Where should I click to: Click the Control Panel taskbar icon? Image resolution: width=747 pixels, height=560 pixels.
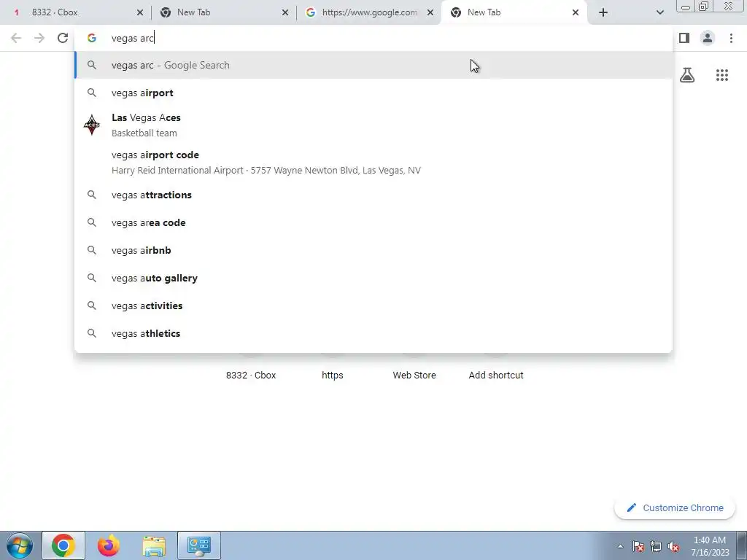pos(199,545)
